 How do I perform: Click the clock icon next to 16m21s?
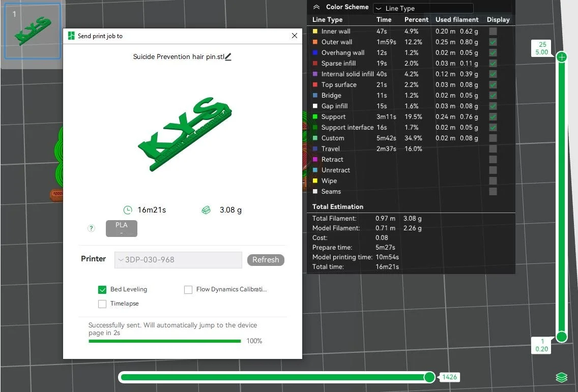128,210
